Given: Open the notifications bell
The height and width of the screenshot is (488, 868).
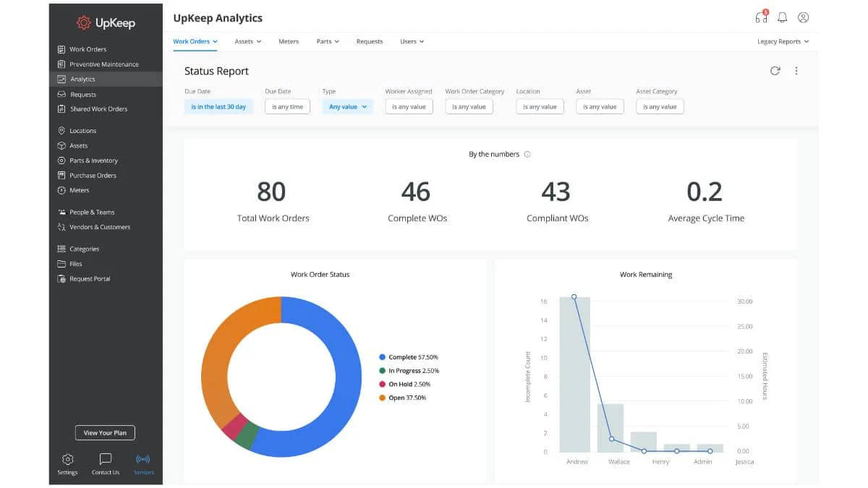Looking at the screenshot, I should pyautogui.click(x=782, y=17).
